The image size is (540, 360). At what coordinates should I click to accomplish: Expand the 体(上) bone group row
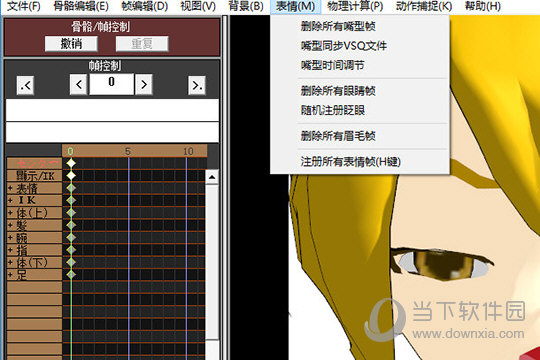[x=10, y=213]
